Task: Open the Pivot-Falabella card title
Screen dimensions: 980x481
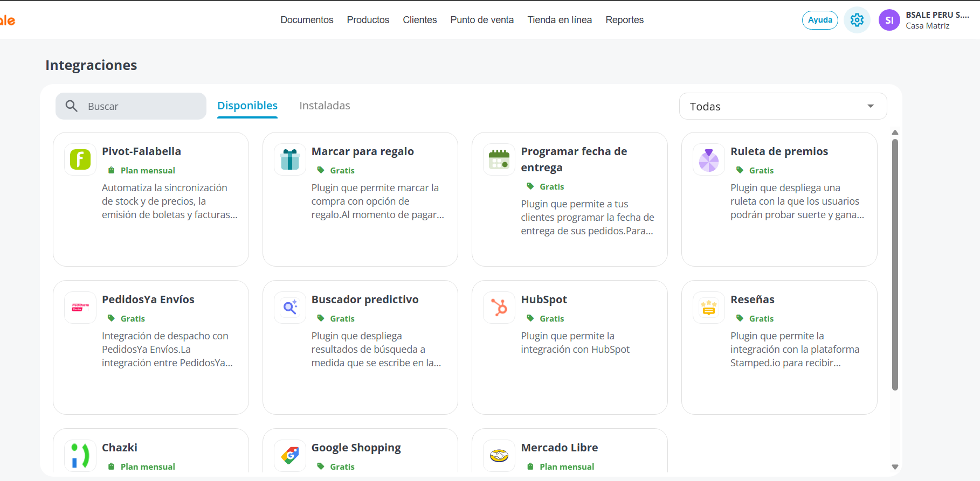Action: pos(141,151)
